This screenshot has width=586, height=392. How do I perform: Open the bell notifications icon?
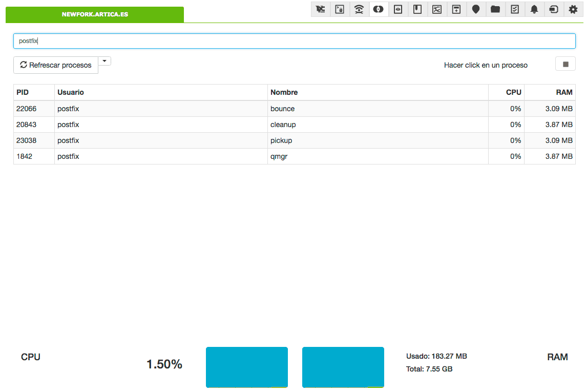[534, 9]
